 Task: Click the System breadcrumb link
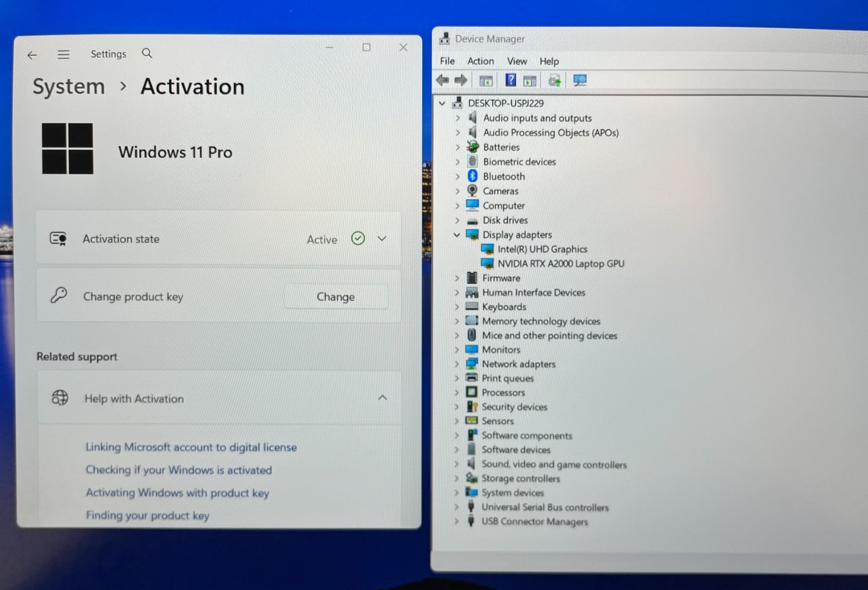(69, 87)
